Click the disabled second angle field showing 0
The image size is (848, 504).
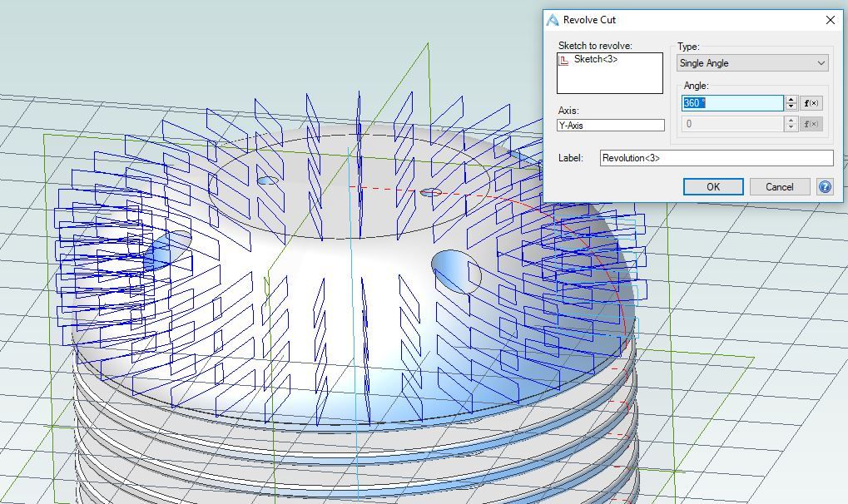732,124
